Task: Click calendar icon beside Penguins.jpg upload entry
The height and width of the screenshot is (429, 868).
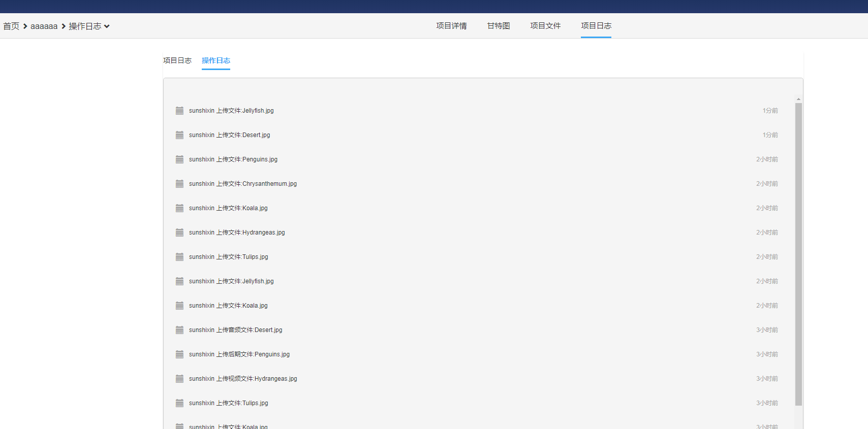Action: click(x=179, y=159)
